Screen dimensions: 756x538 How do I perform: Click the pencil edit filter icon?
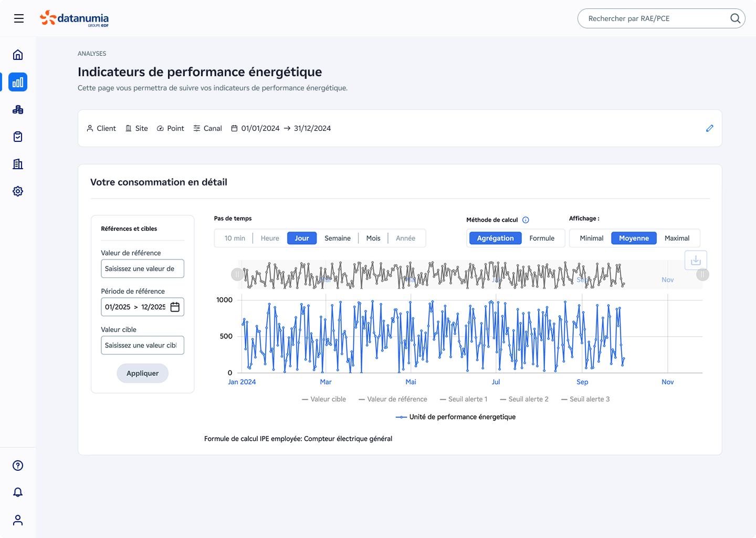pyautogui.click(x=709, y=128)
